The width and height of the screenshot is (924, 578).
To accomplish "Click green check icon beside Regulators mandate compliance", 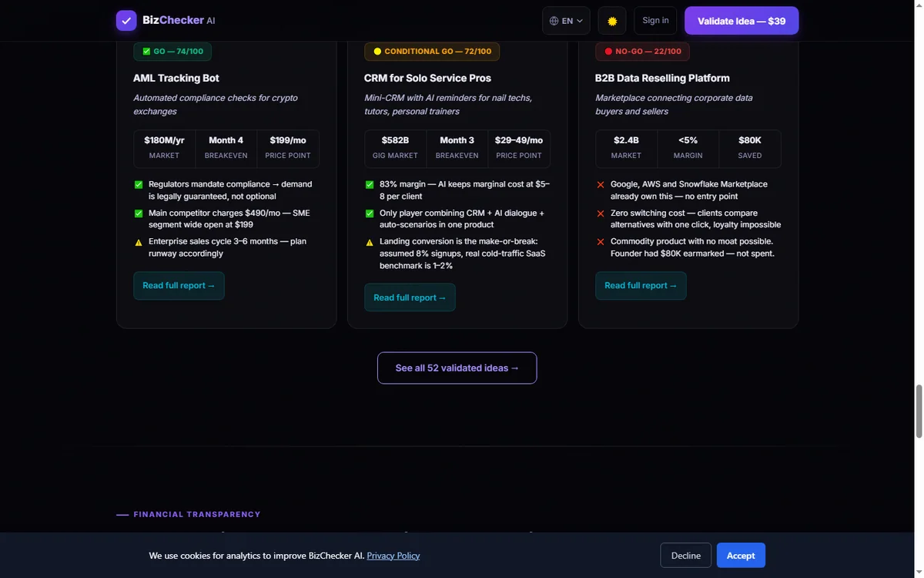I will click(x=139, y=185).
